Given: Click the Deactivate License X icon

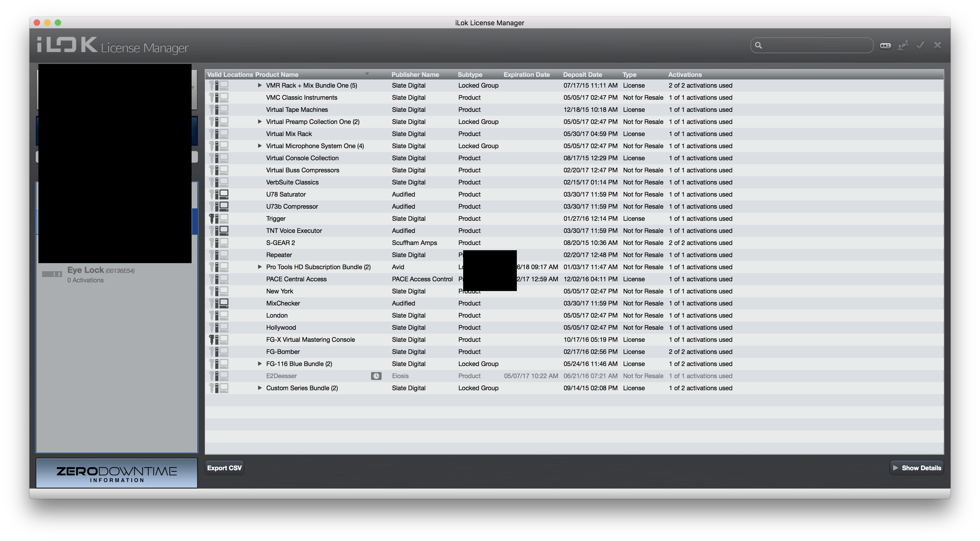Looking at the screenshot, I should 938,45.
